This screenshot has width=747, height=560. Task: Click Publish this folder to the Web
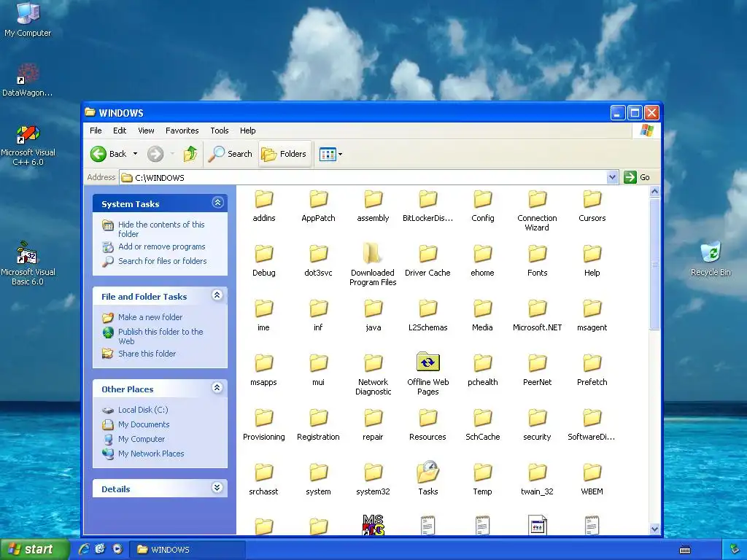point(160,336)
